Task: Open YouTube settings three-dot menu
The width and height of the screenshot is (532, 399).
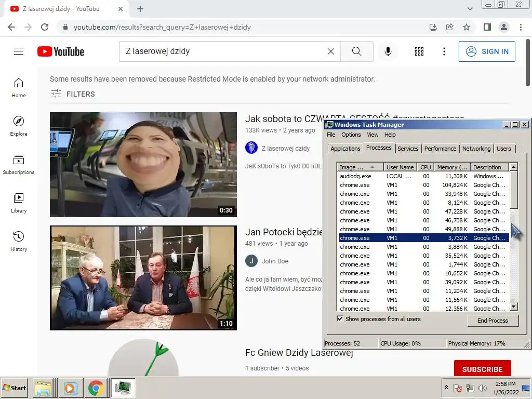Action: (x=444, y=51)
